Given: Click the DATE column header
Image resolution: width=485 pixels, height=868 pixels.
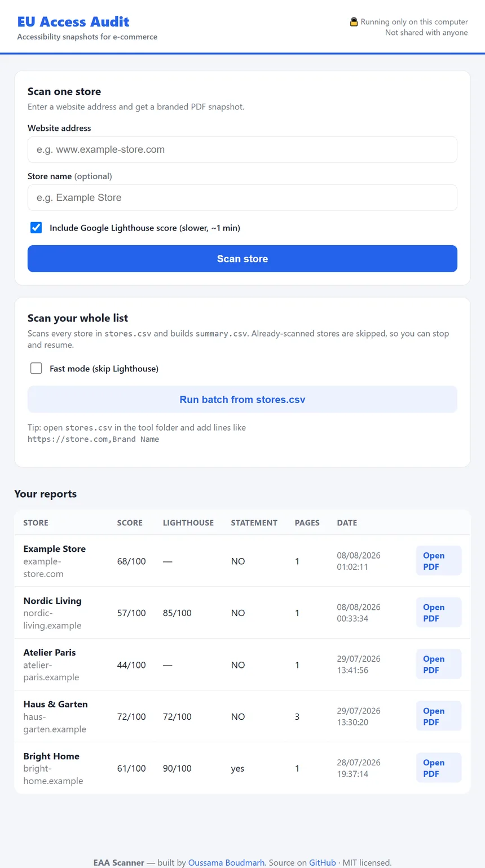Looking at the screenshot, I should (x=347, y=522).
